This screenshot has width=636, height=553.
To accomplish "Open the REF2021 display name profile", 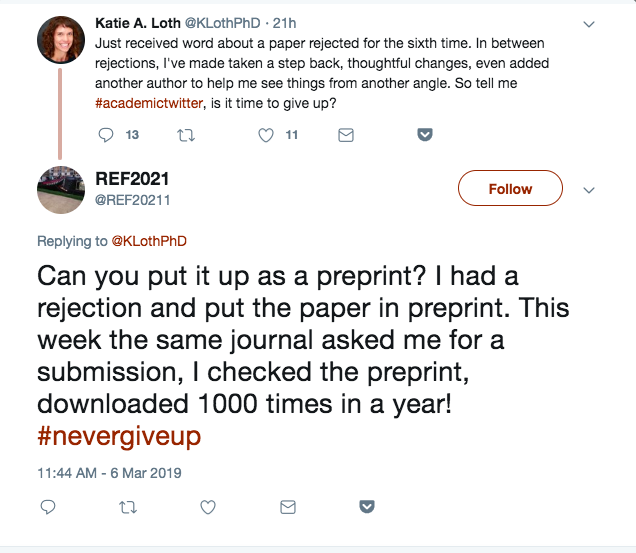I will click(x=132, y=178).
